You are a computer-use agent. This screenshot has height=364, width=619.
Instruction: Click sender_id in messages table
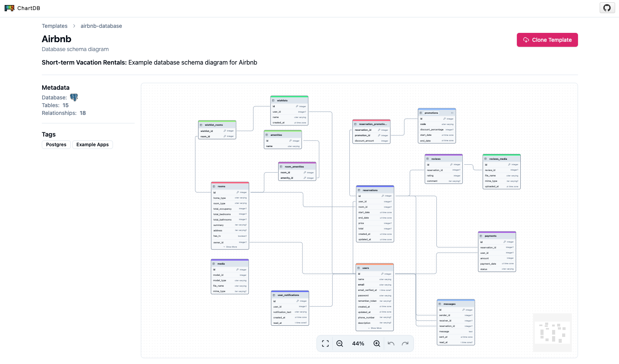click(x=456, y=315)
